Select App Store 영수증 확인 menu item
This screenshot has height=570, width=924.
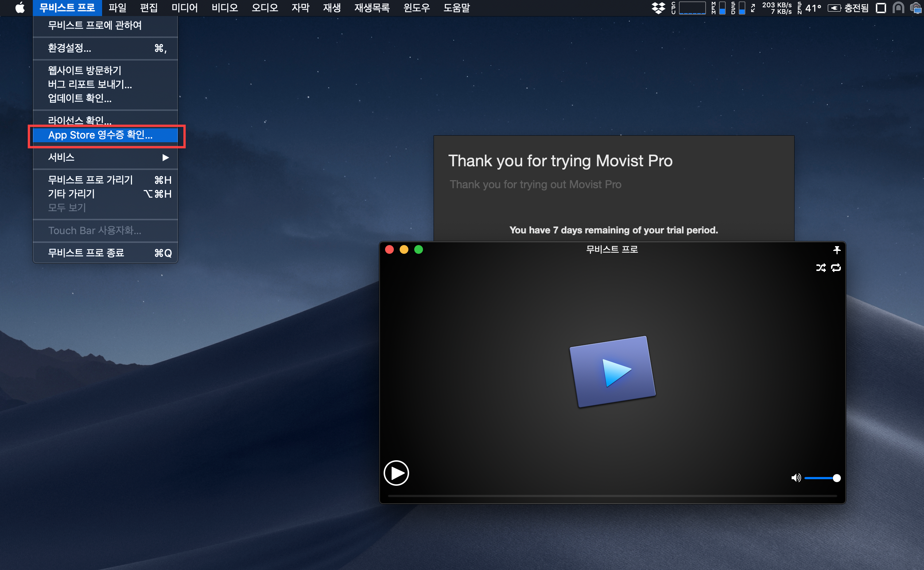(x=101, y=135)
